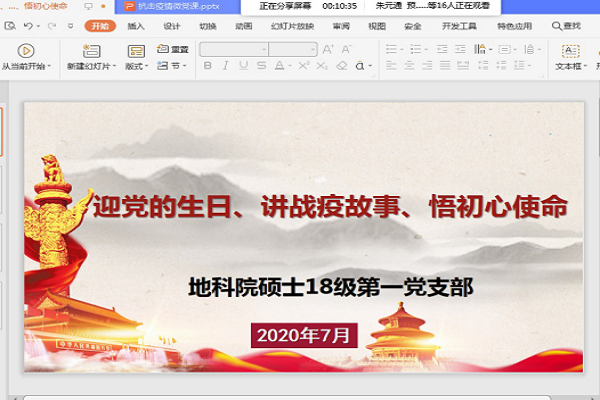This screenshot has height=400, width=600.
Task: Toggle center paragraph alignment
Action: [x=409, y=66]
